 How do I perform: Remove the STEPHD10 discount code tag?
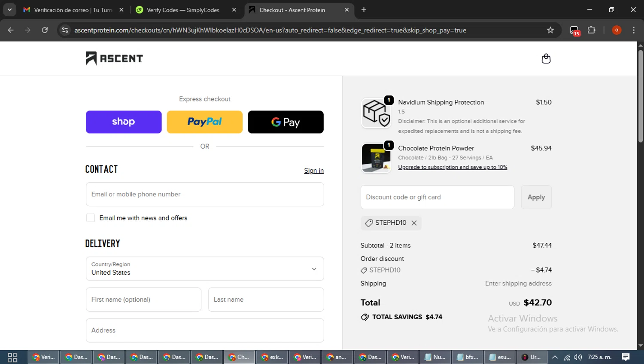point(414,223)
